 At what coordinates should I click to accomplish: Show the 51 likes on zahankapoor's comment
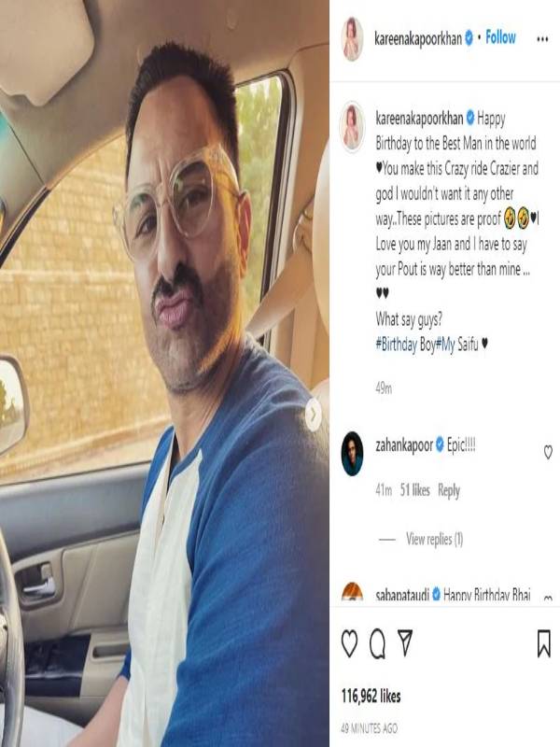click(x=414, y=490)
